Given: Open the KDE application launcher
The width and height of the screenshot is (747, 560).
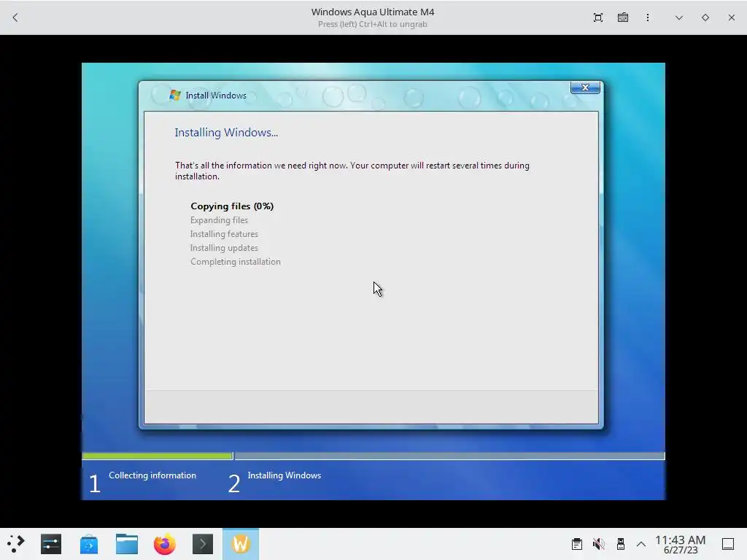Looking at the screenshot, I should coord(16,544).
